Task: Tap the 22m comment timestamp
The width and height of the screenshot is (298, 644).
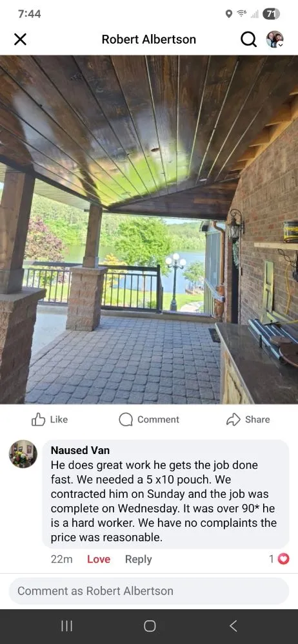Action: tap(62, 559)
